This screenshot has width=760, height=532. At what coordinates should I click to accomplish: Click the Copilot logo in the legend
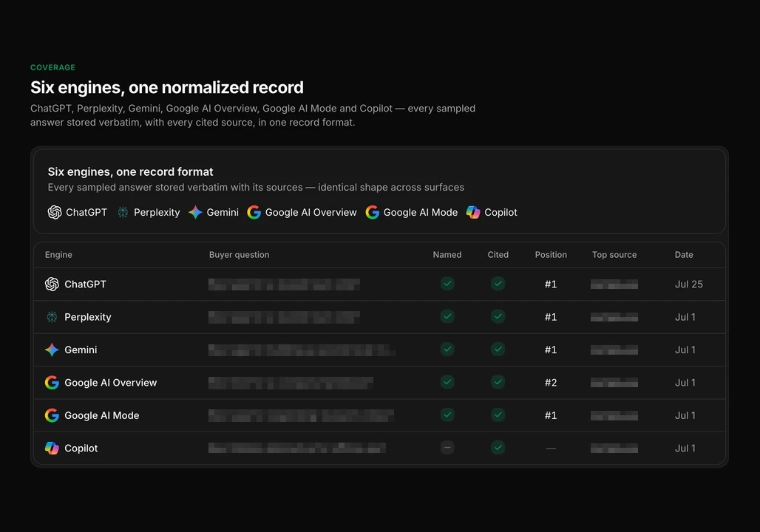[473, 212]
